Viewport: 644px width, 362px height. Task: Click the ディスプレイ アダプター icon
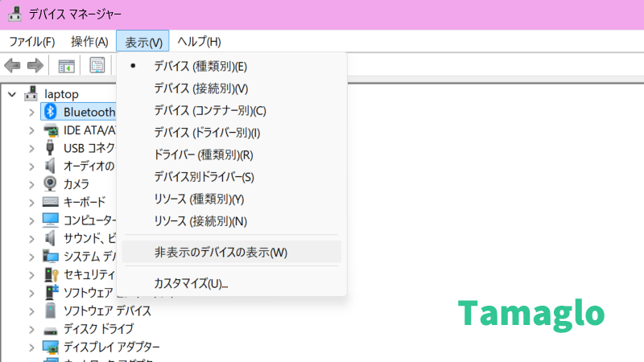(x=51, y=348)
